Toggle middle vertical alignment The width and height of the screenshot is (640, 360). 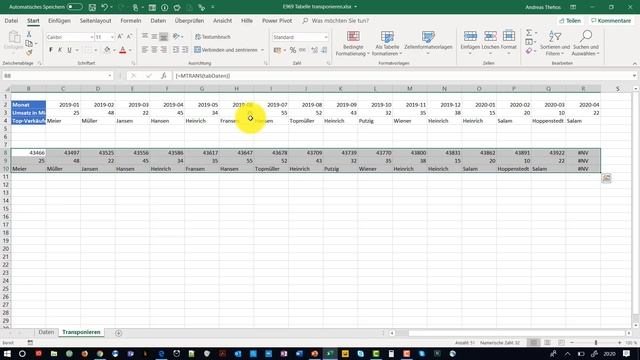coord(154,37)
